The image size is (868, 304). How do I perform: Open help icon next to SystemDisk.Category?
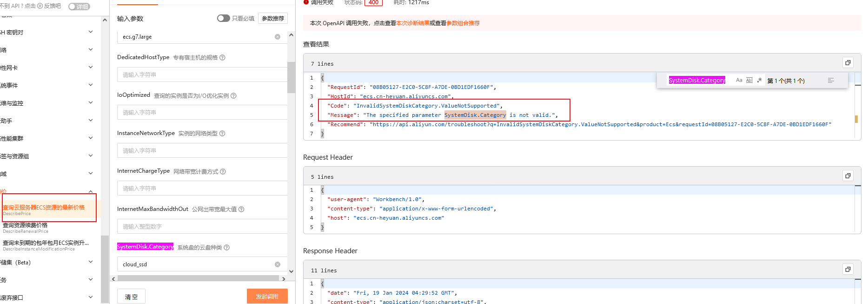(227, 248)
